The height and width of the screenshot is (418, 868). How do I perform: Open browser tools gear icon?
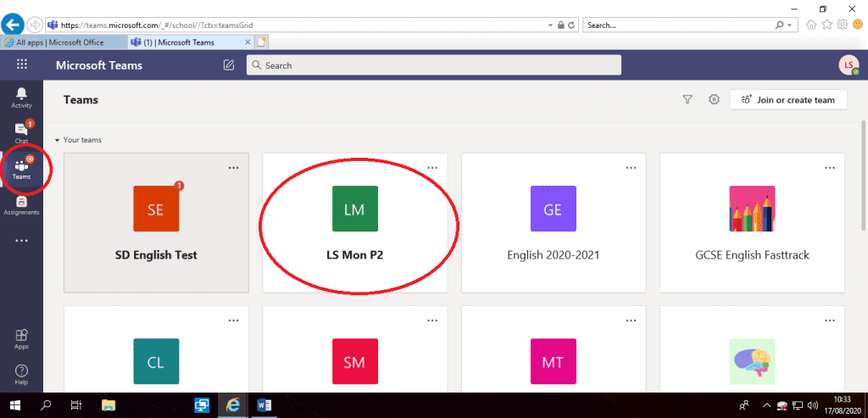click(843, 25)
